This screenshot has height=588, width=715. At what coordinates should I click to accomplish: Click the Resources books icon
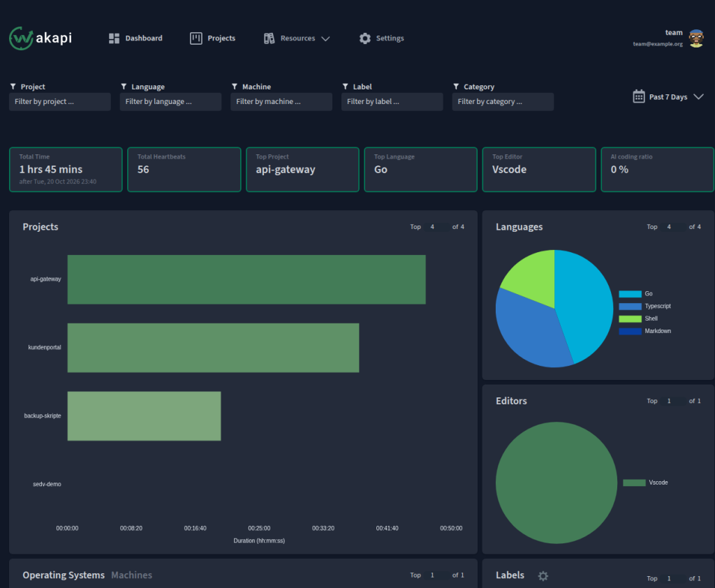point(269,38)
